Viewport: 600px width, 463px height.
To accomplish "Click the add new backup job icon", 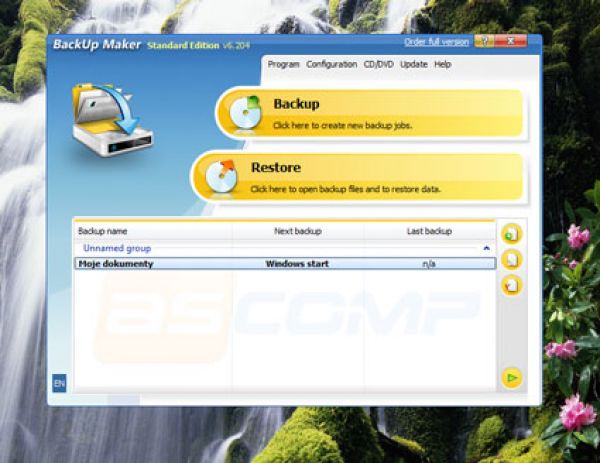I will tap(512, 234).
